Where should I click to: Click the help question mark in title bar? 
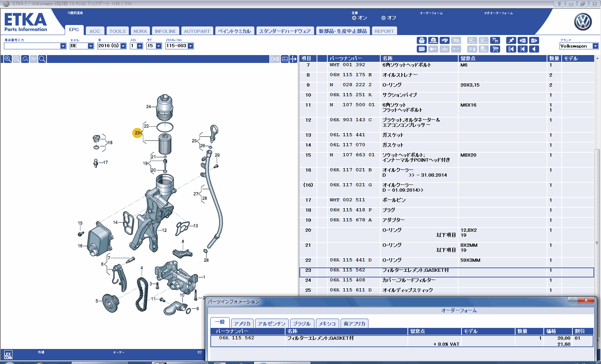559,4
